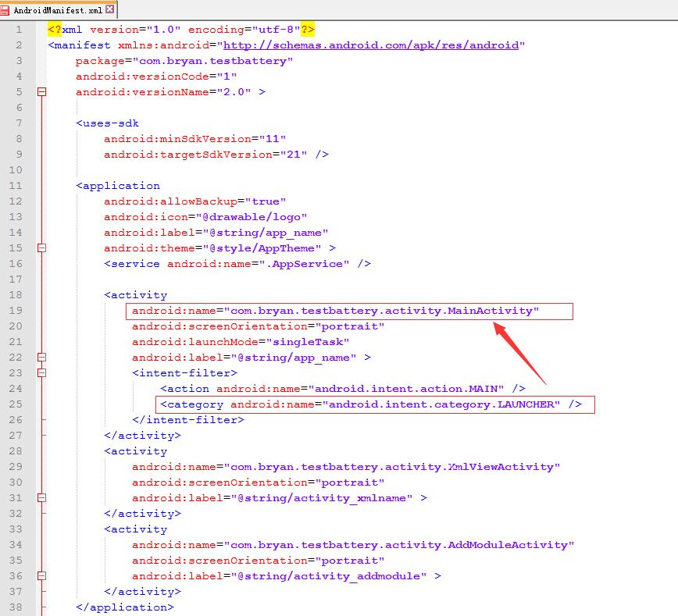Viewport: 678px width, 616px height.
Task: Open the schemas.android.com namespace link
Action: click(x=371, y=45)
